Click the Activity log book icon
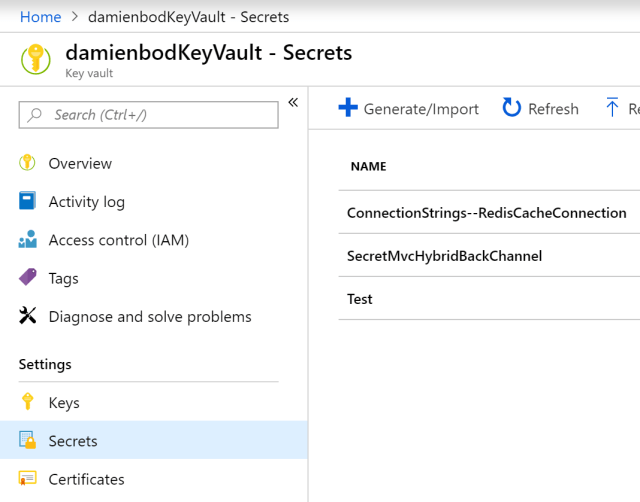This screenshot has height=502, width=640. 28,201
